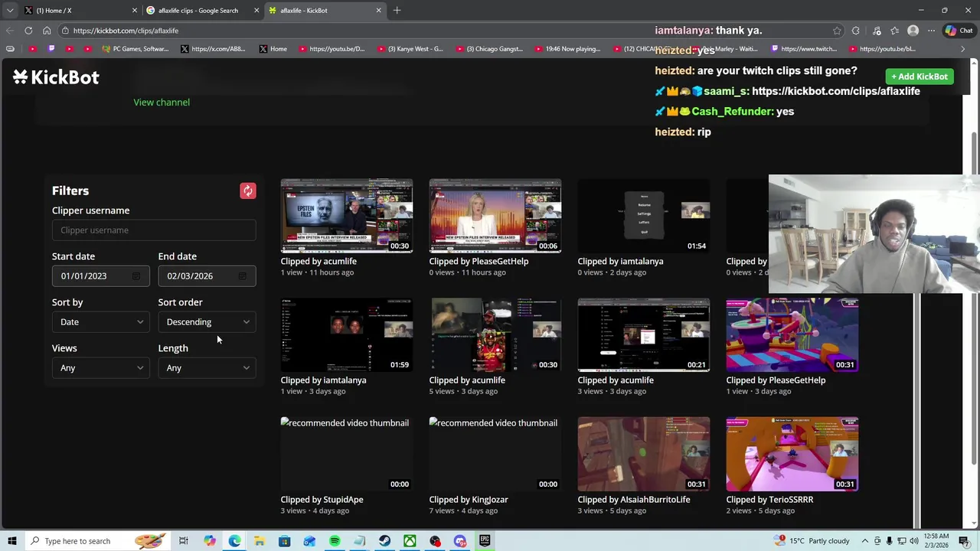980x551 pixels.
Task: Open the X Home bookmark
Action: pyautogui.click(x=273, y=49)
